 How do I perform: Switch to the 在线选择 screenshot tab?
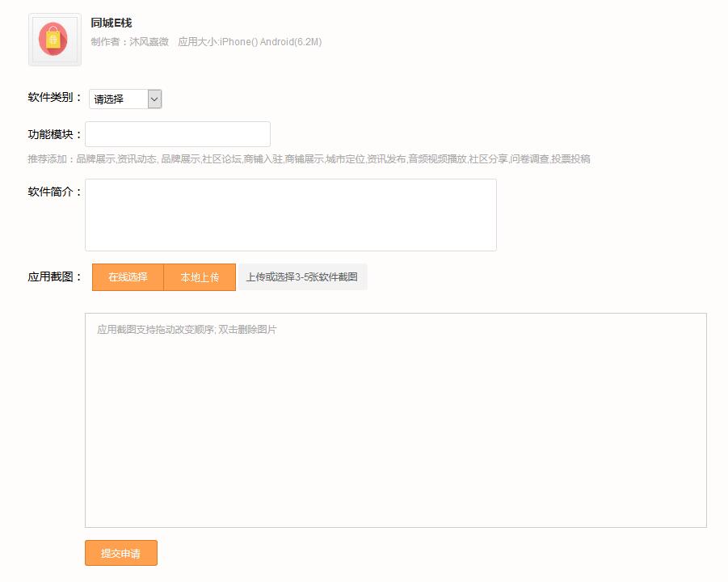coord(128,277)
